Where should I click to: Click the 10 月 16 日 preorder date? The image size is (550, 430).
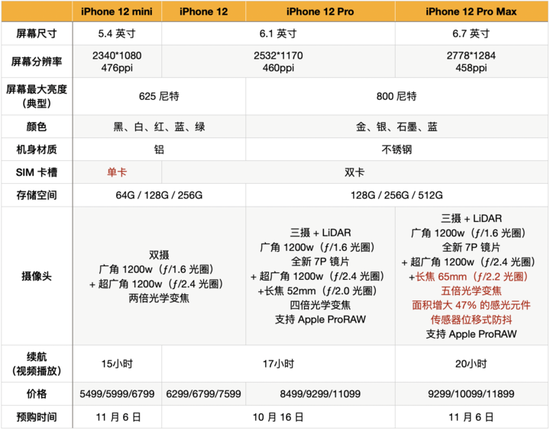point(279,417)
